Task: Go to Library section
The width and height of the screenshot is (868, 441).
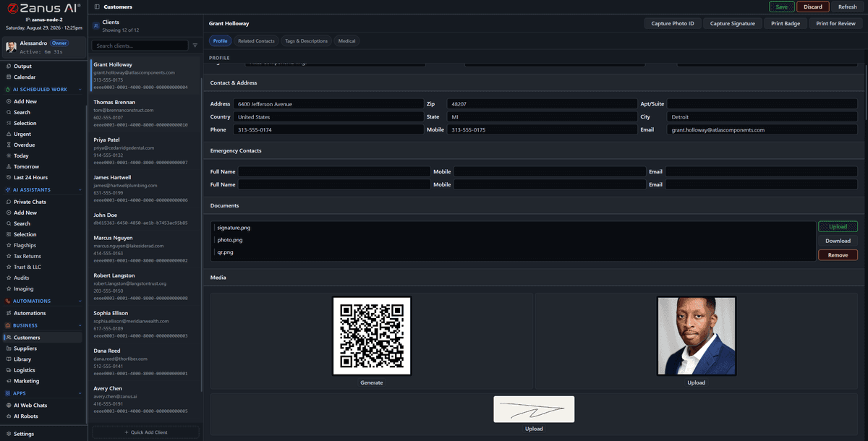Action: point(22,359)
